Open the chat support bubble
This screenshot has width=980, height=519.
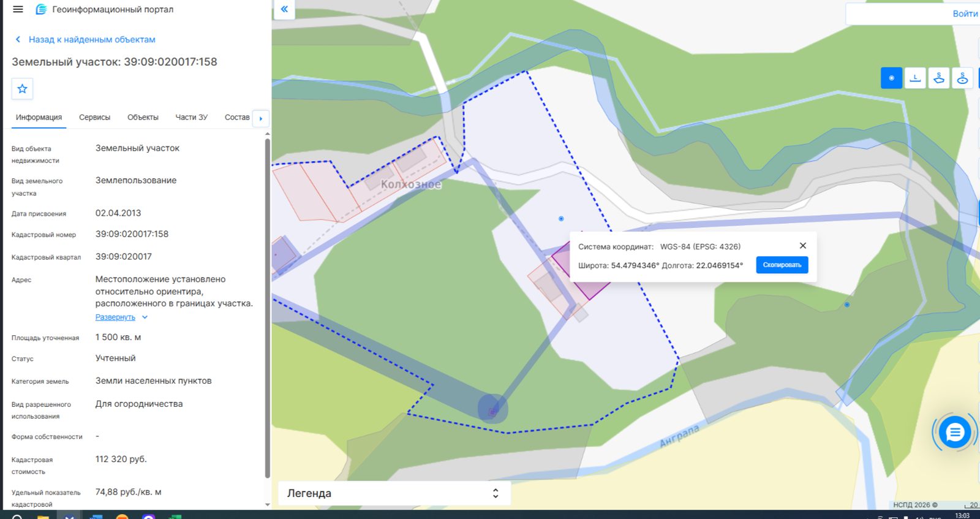click(x=955, y=433)
